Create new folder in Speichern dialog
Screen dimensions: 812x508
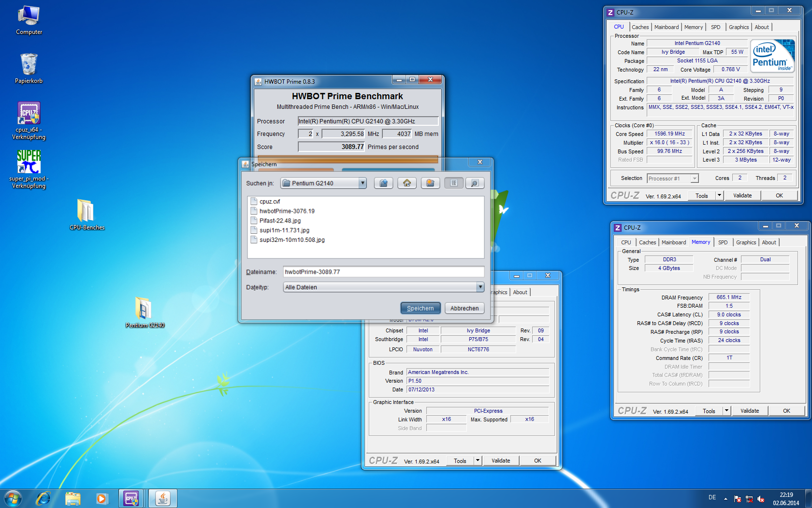tap(430, 183)
